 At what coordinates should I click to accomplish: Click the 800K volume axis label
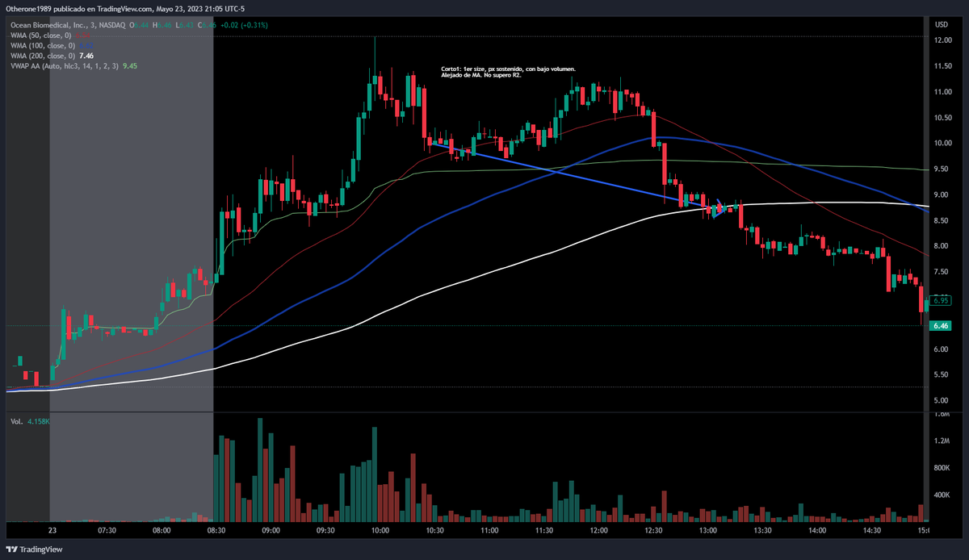[941, 468]
